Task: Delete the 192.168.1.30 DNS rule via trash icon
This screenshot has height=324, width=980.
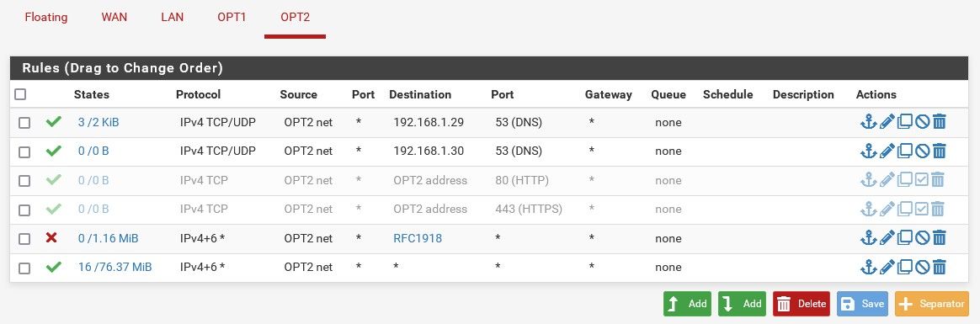Action: (x=939, y=151)
